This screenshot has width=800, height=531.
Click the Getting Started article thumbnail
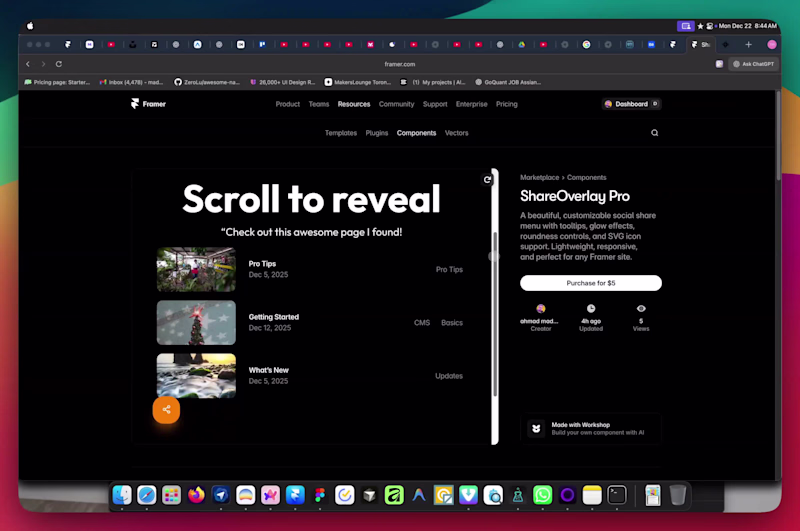pos(196,322)
